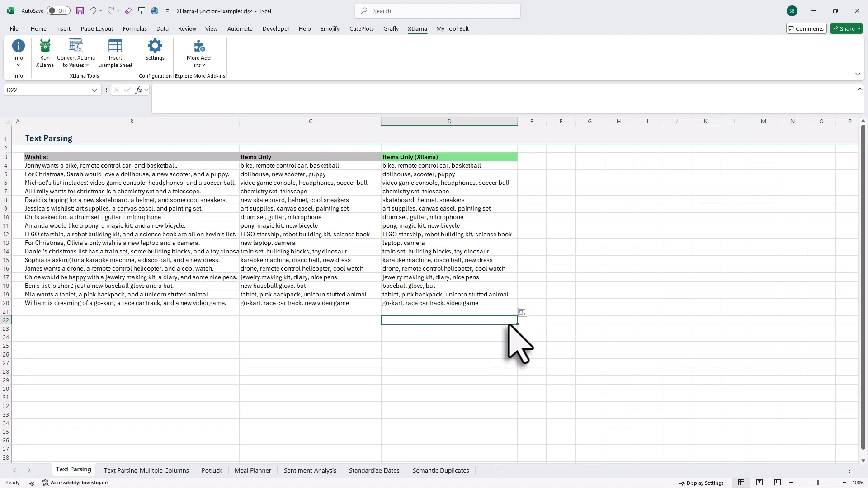Switch to the Sentiment Analysis sheet

(x=310, y=470)
